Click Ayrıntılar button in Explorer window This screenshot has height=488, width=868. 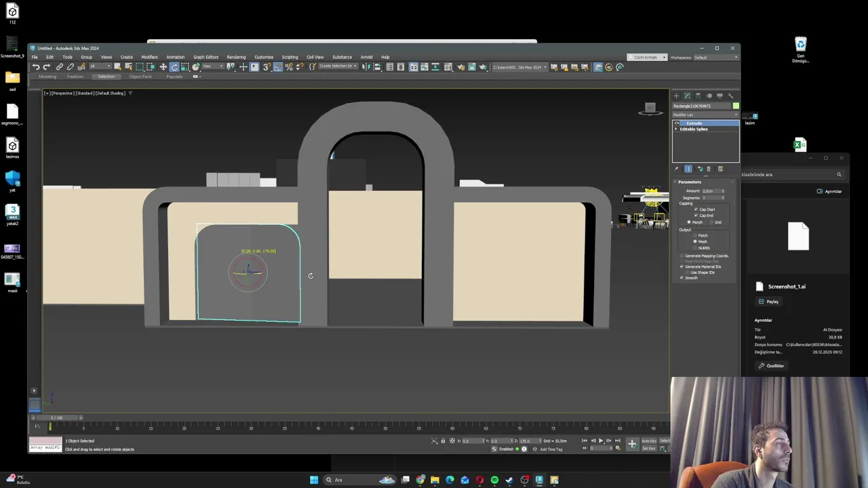(x=830, y=191)
